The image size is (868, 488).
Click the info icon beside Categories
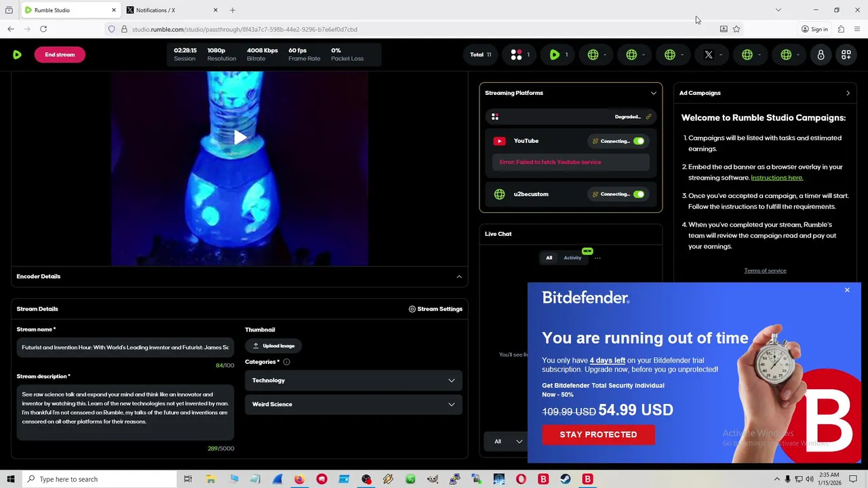(286, 362)
